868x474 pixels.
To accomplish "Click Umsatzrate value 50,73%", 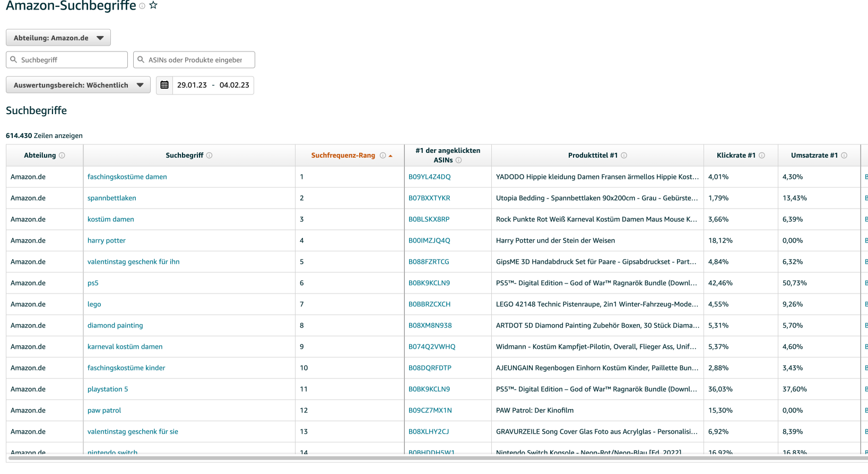I will coord(795,283).
